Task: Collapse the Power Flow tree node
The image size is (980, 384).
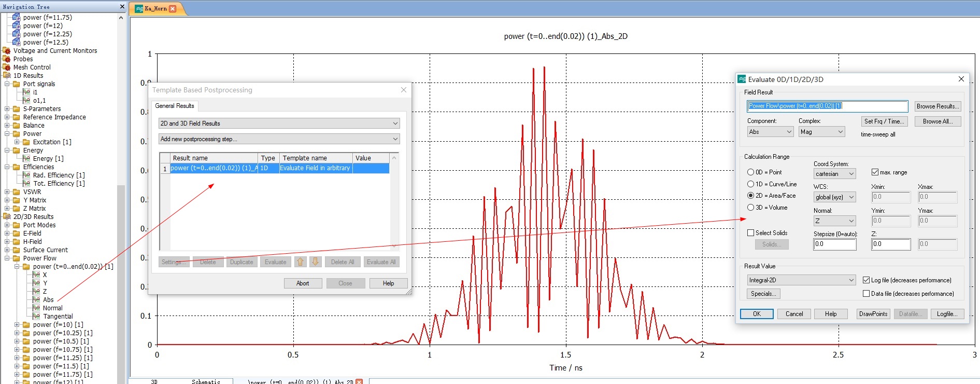Action: click(7, 258)
